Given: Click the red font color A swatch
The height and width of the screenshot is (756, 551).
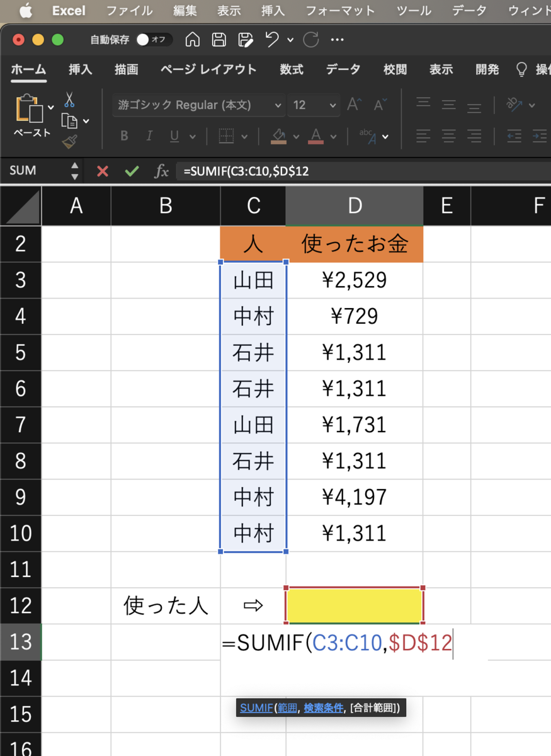Looking at the screenshot, I should [316, 136].
